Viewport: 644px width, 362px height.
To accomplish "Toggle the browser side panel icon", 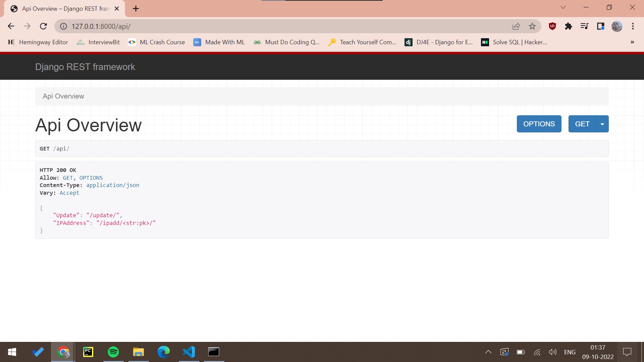I will point(600,26).
